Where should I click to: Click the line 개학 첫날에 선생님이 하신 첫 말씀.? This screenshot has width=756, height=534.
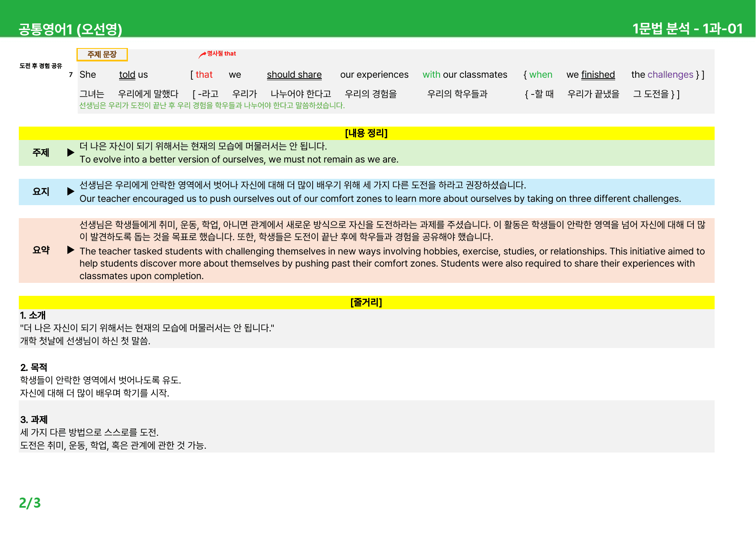pos(85,341)
